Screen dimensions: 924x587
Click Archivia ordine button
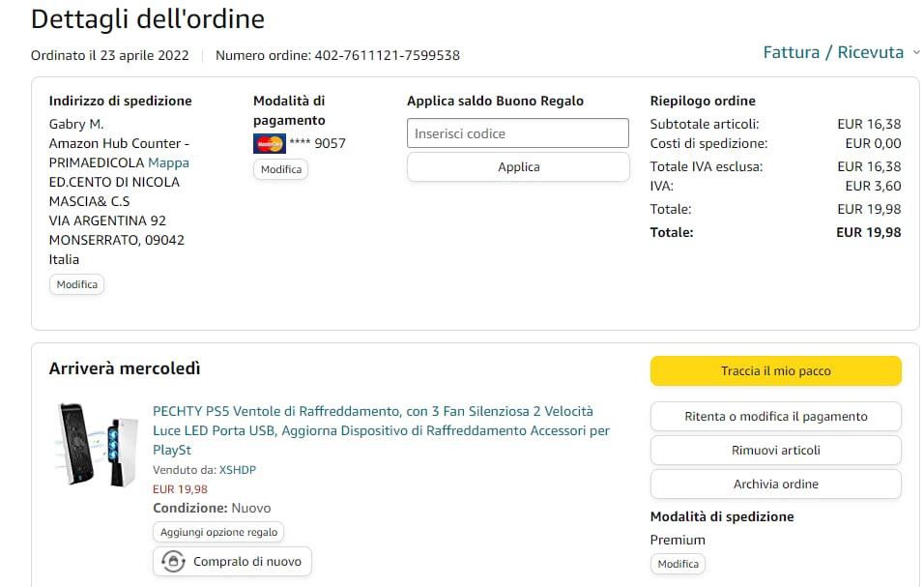coord(775,484)
